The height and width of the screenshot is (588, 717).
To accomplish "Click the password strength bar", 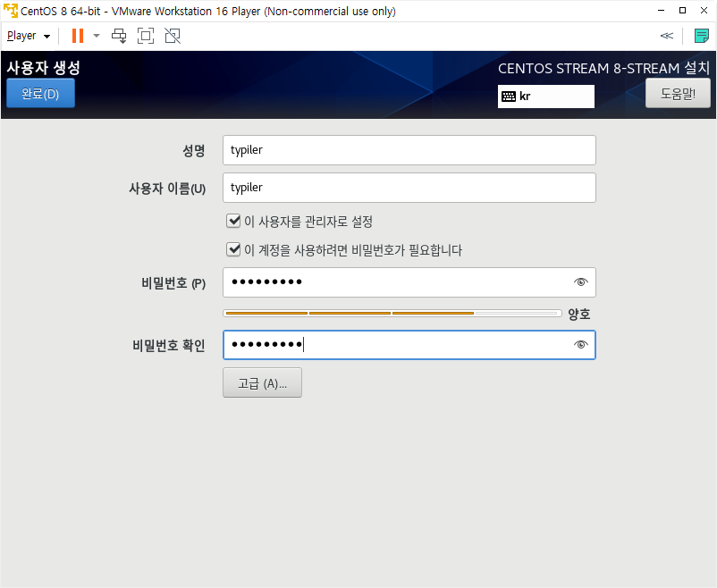I will point(392,313).
